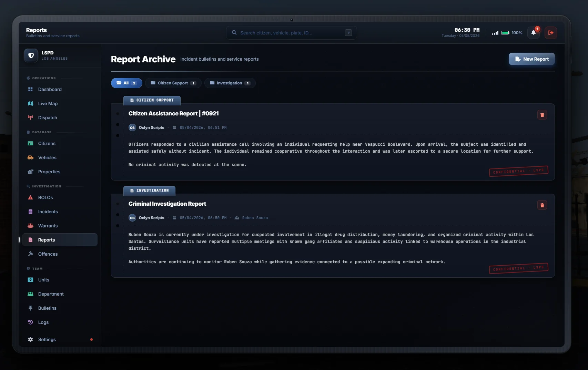Open Units under Team
The image size is (588, 370).
(60, 280)
